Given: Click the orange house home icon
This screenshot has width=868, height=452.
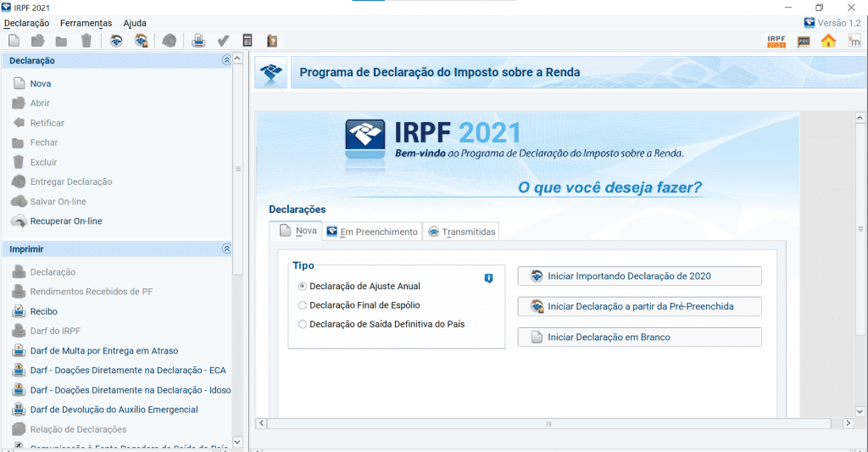Looking at the screenshot, I should tap(828, 41).
